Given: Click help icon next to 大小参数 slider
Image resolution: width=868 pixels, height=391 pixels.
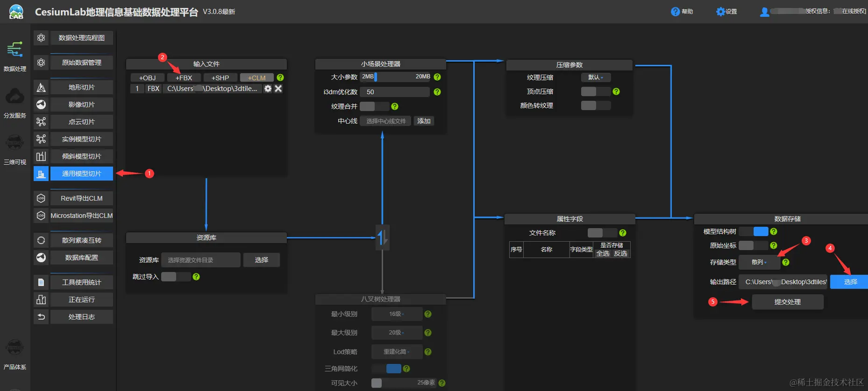Looking at the screenshot, I should click(437, 77).
